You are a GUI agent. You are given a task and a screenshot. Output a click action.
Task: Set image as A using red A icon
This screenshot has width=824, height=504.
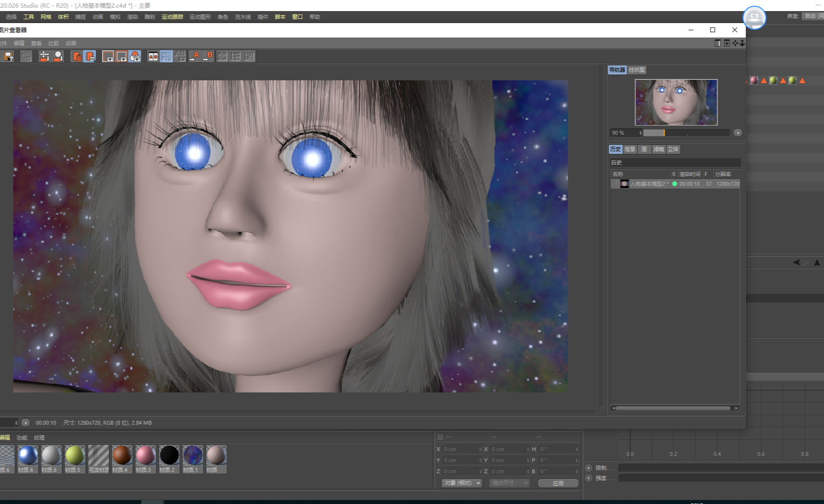coord(195,57)
